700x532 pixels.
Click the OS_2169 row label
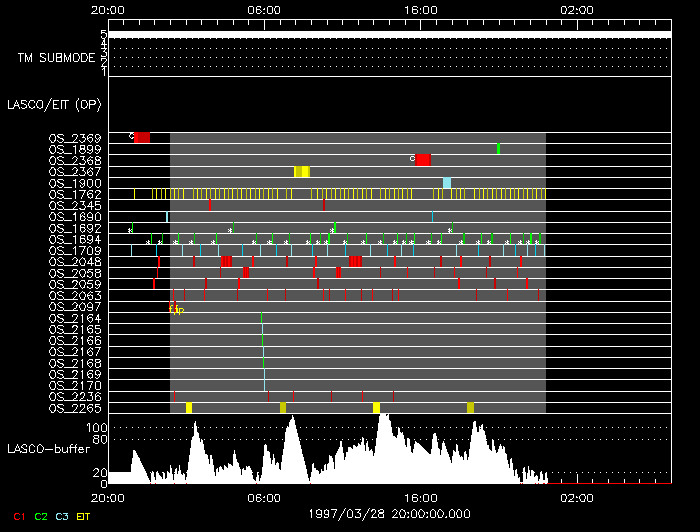click(x=75, y=375)
